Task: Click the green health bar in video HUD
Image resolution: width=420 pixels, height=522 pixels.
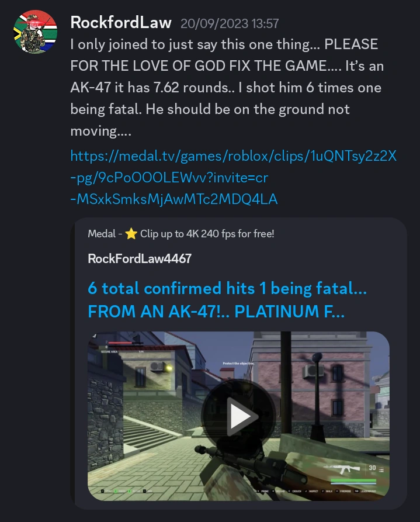Action: pyautogui.click(x=353, y=481)
